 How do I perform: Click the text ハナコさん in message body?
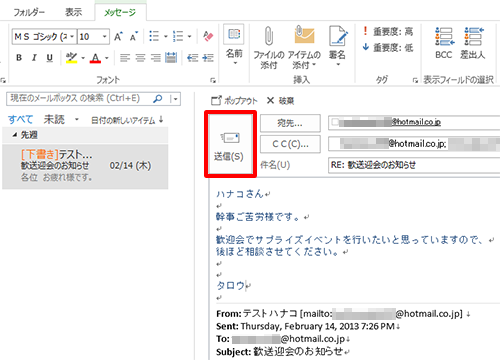[x=240, y=194]
